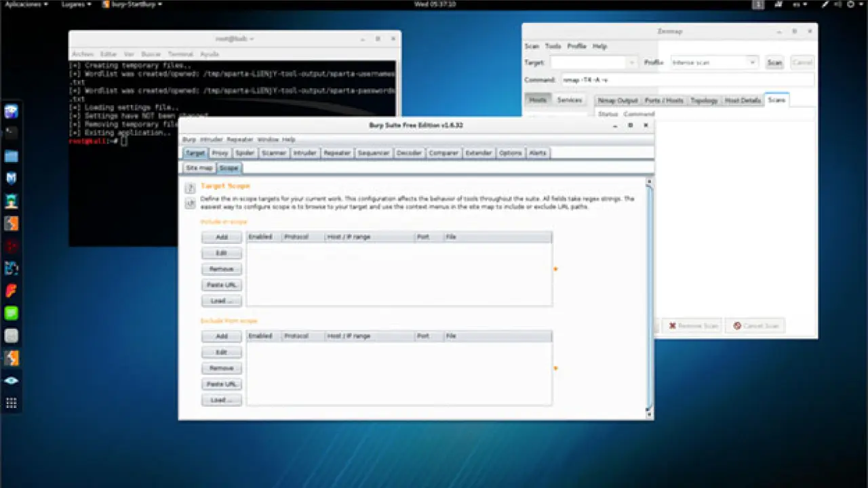Open the Nmap Output tab in Zenmap
Viewport: 868px width, 488px height.
(x=618, y=100)
